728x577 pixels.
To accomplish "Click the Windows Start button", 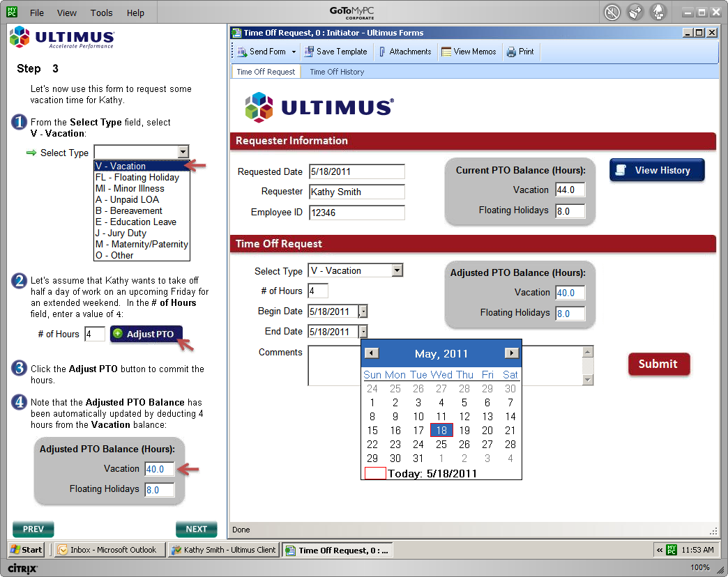I will [26, 550].
